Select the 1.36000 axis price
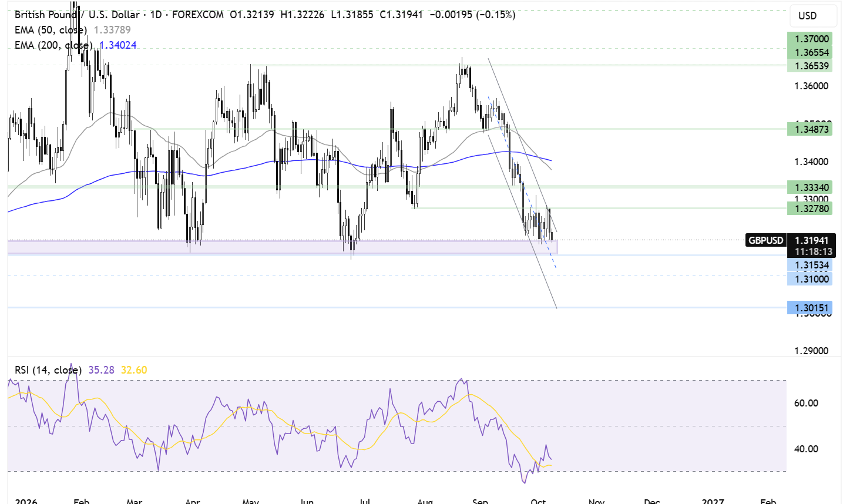The height and width of the screenshot is (504, 850). [811, 86]
